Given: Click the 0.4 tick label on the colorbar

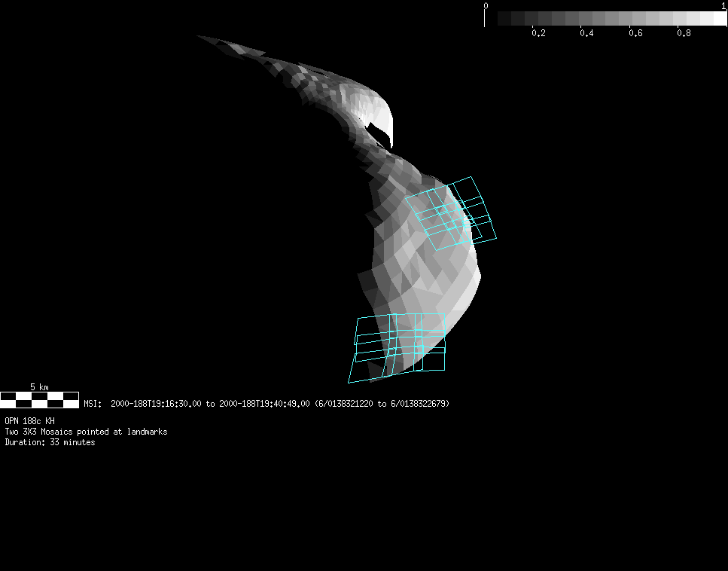Looking at the screenshot, I should point(586,34).
